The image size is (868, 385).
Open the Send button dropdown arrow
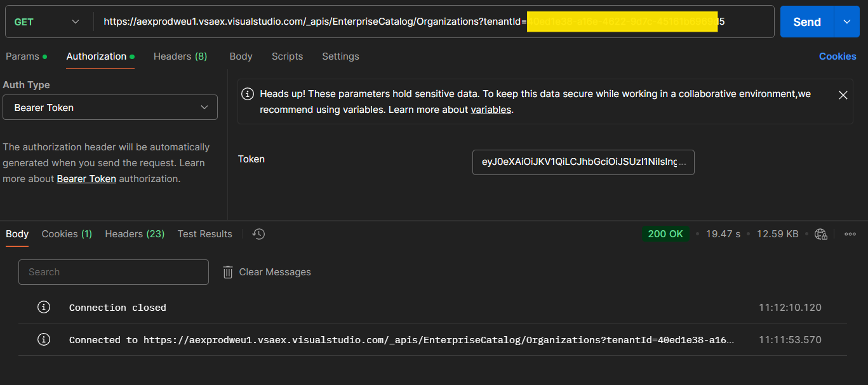pos(846,21)
